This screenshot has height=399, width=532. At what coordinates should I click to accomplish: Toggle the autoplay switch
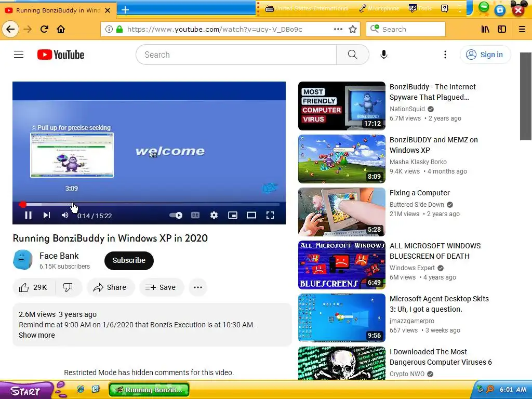176,215
